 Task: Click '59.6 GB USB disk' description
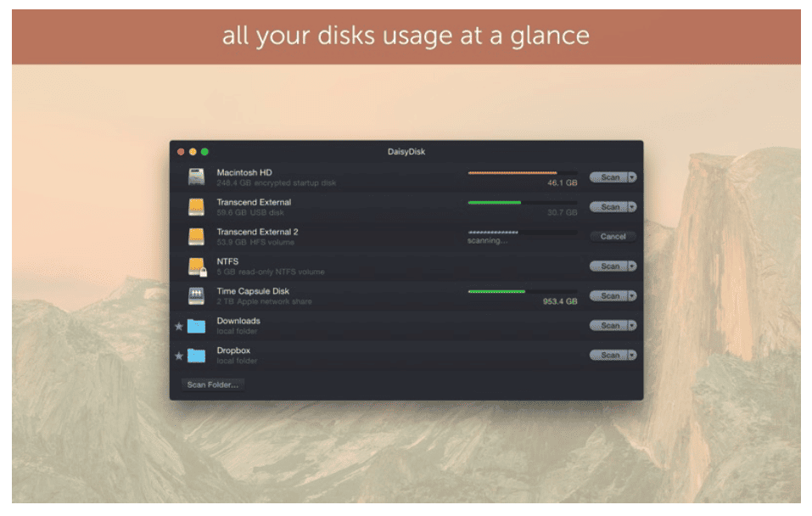click(x=250, y=212)
